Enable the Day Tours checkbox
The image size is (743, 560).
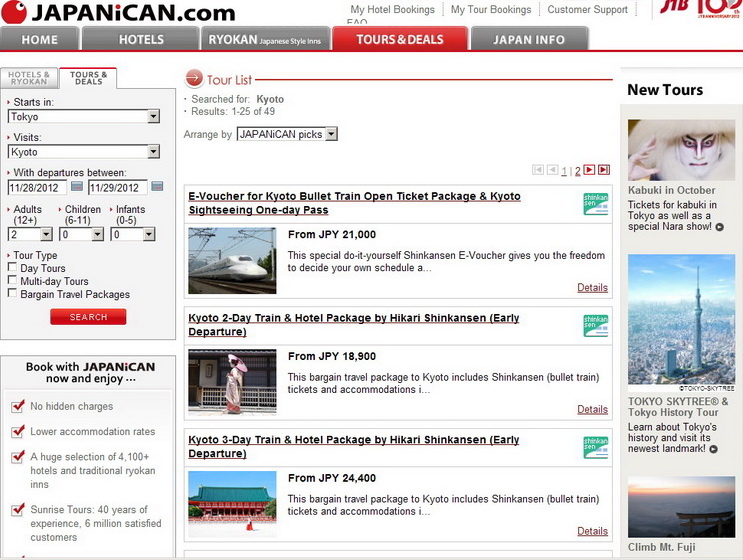pos(12,267)
